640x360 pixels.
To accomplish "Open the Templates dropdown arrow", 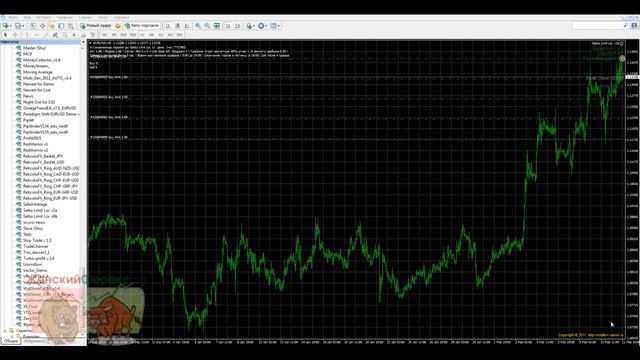I will tap(279, 26).
